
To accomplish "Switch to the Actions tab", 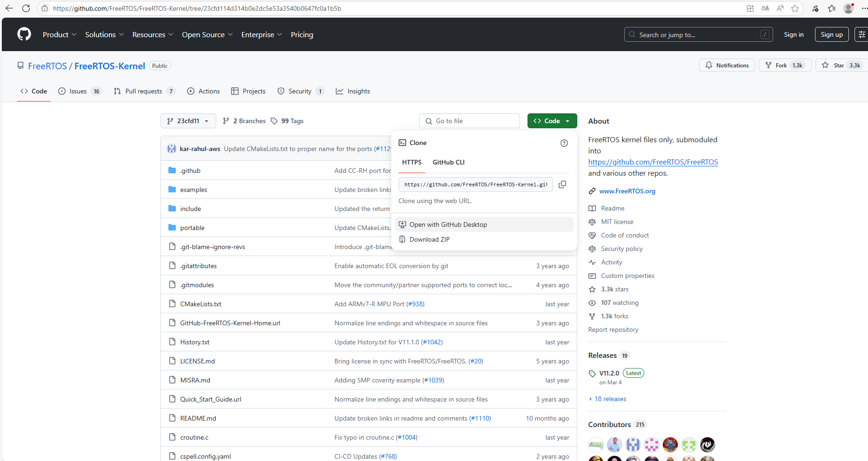I will (203, 91).
